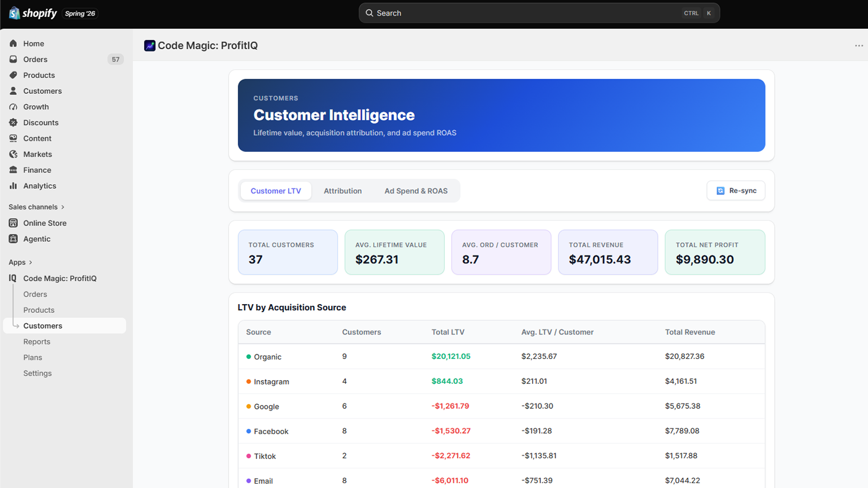
Task: Click the Avg. LTV / Customer header
Action: (x=557, y=332)
